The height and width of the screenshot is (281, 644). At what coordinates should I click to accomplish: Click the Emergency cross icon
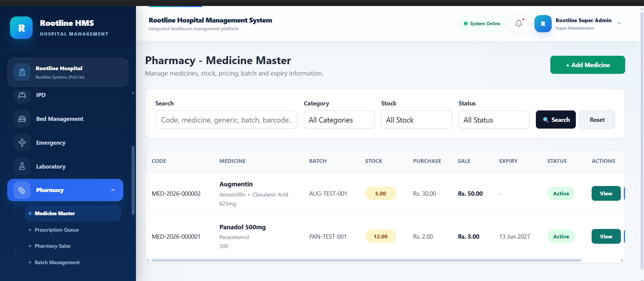point(22,143)
